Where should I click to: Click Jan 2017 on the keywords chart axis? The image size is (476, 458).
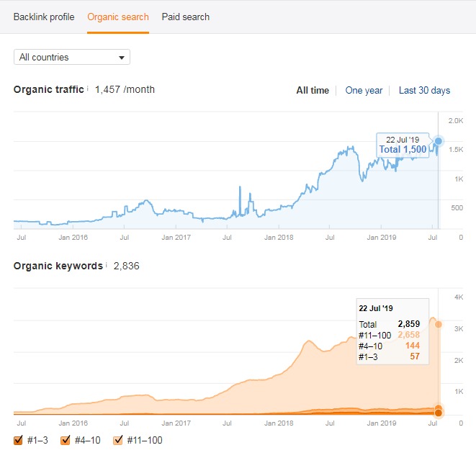[176, 423]
